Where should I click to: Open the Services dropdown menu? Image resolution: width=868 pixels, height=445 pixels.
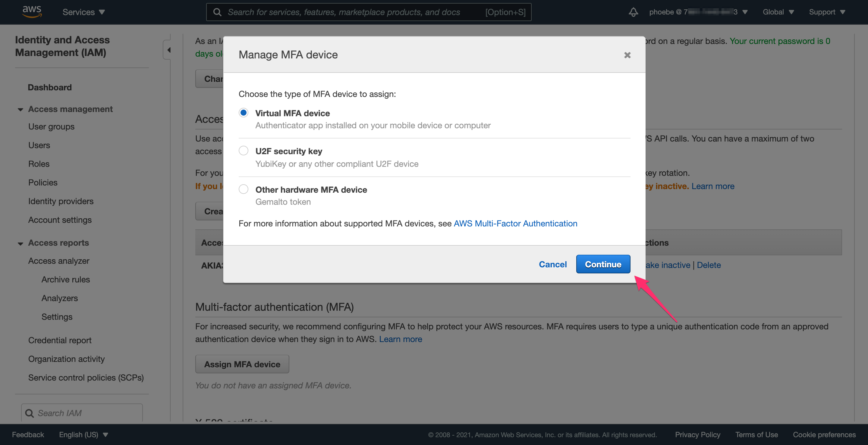pyautogui.click(x=83, y=12)
